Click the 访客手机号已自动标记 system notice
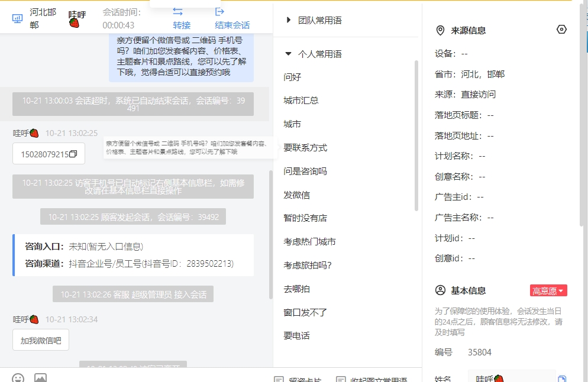Image resolution: width=588 pixels, height=382 pixels. click(133, 186)
